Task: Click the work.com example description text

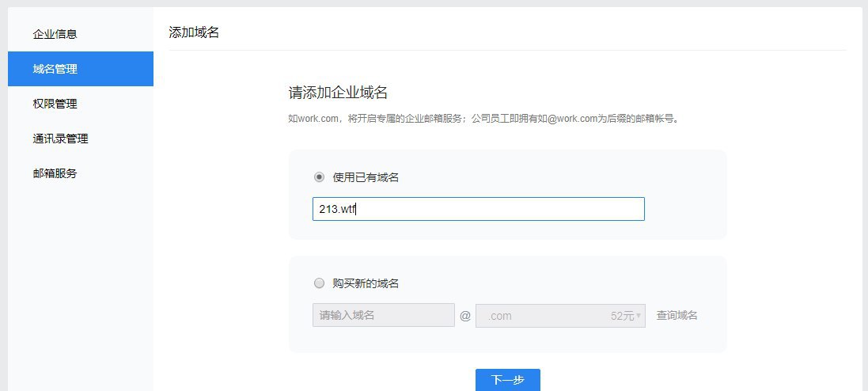Action: (x=483, y=119)
